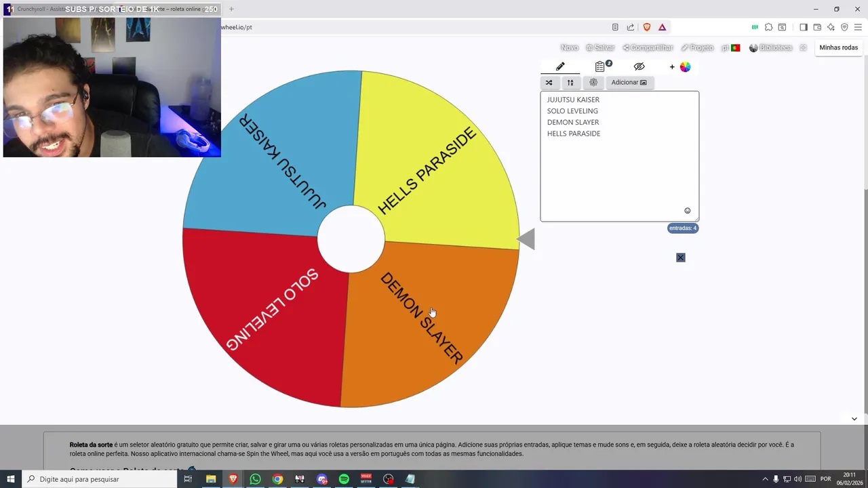Image resolution: width=868 pixels, height=488 pixels.
Task: Open Brave Shields lion icon
Action: pyautogui.click(x=647, y=27)
